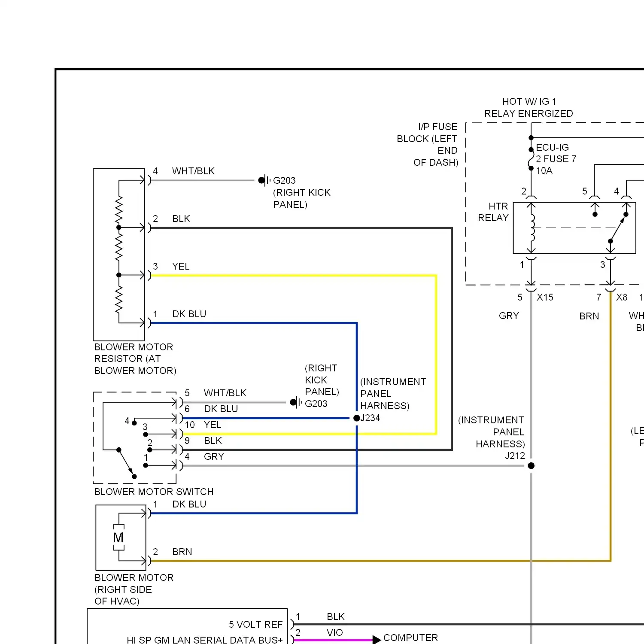Click the X15 connector label
Screen dimensions: 644x644
(545, 297)
